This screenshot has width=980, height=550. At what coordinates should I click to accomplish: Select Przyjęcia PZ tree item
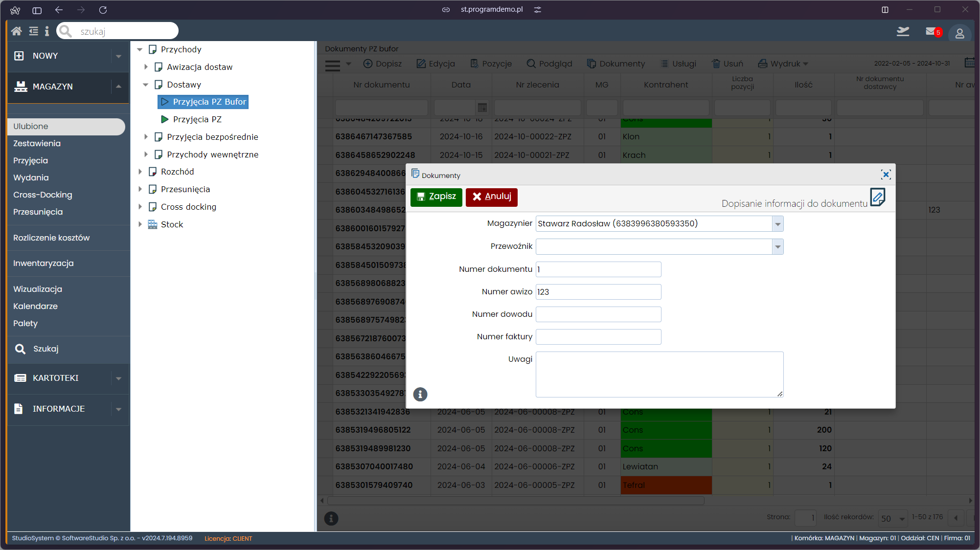(191, 119)
